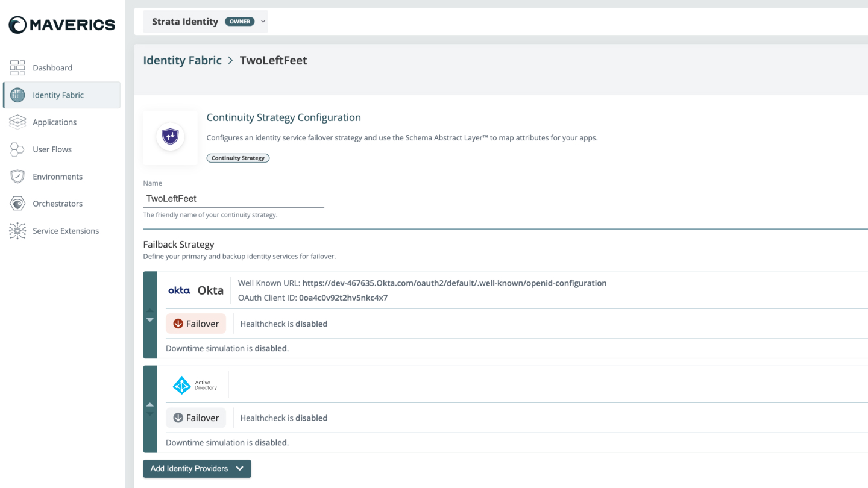
Task: Click the Continuity Strategy tag
Action: coord(238,158)
